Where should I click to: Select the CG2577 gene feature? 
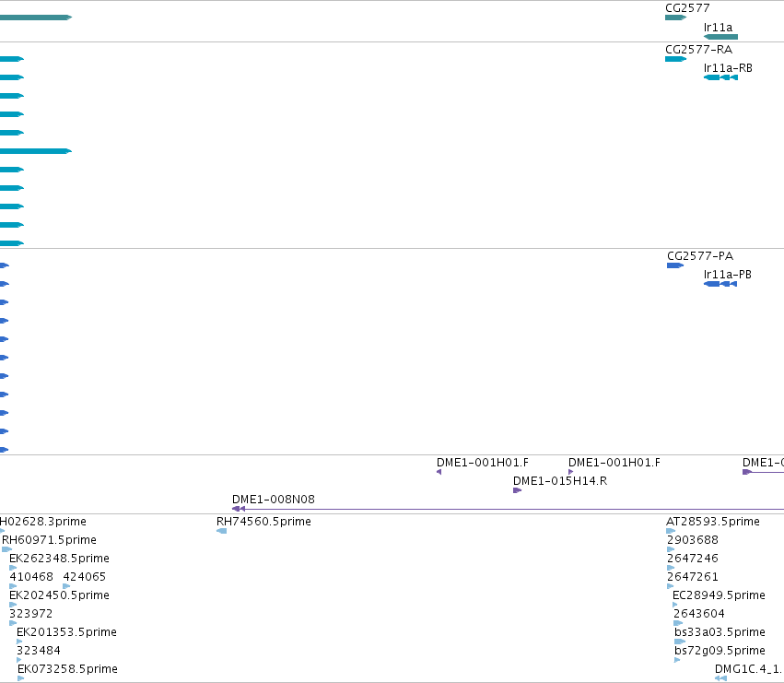pos(675,18)
